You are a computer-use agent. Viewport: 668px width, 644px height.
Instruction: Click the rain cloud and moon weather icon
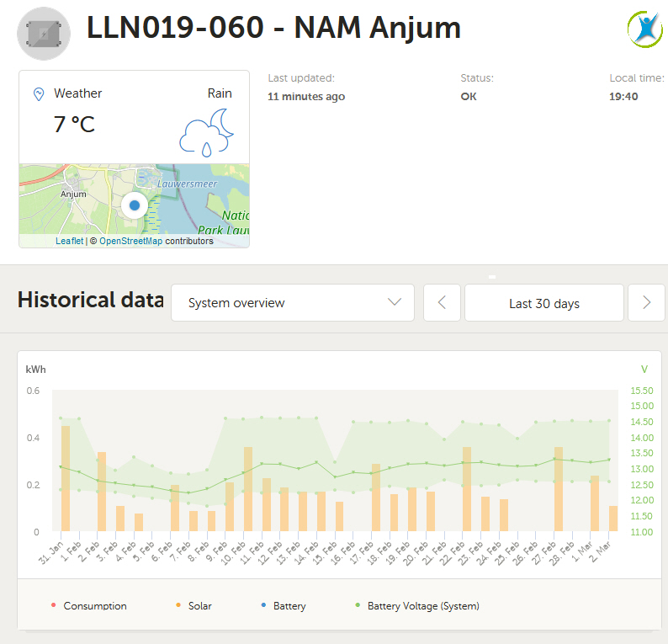[207, 132]
